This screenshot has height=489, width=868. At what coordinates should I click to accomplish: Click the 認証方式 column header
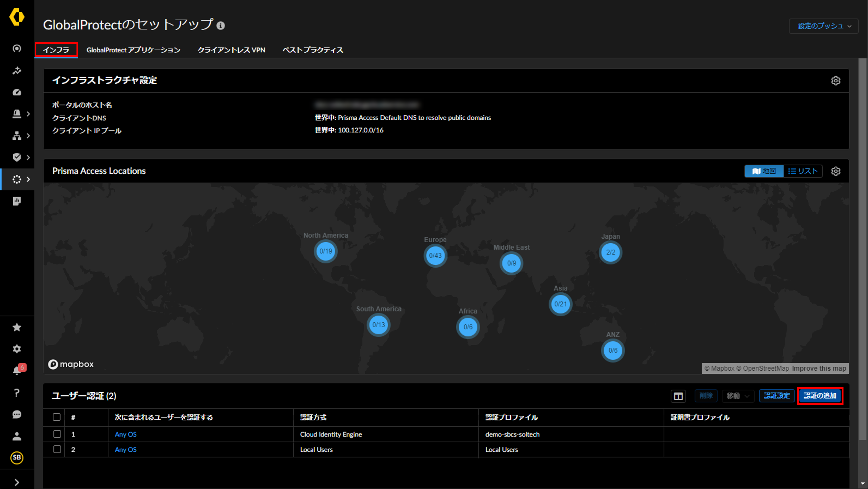313,417
